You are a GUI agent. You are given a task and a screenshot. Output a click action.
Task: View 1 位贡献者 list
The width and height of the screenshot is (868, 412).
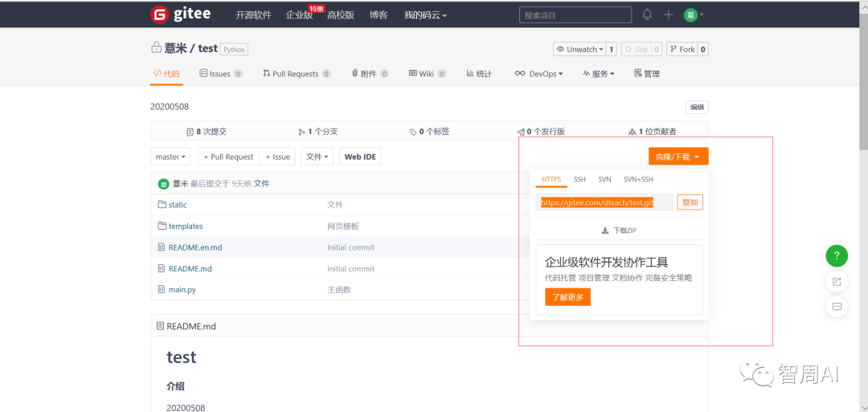point(652,132)
